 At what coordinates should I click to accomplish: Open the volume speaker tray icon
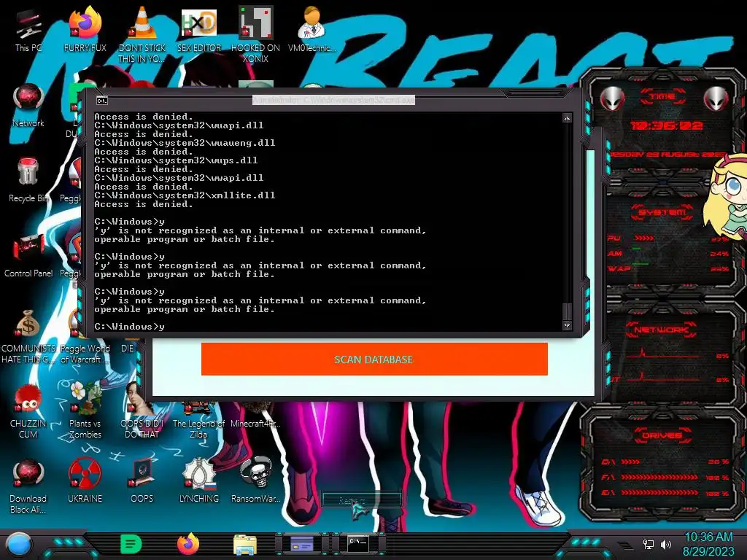tap(665, 544)
